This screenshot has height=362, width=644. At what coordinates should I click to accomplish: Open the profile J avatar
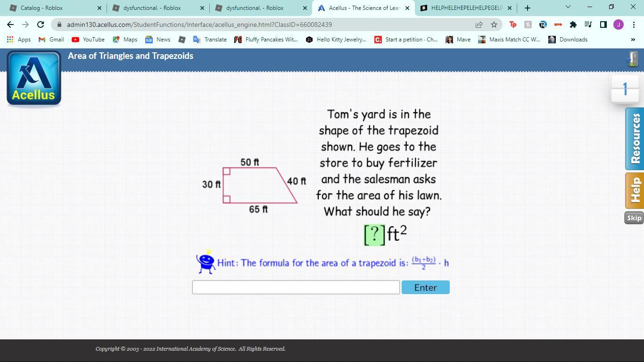pyautogui.click(x=619, y=25)
